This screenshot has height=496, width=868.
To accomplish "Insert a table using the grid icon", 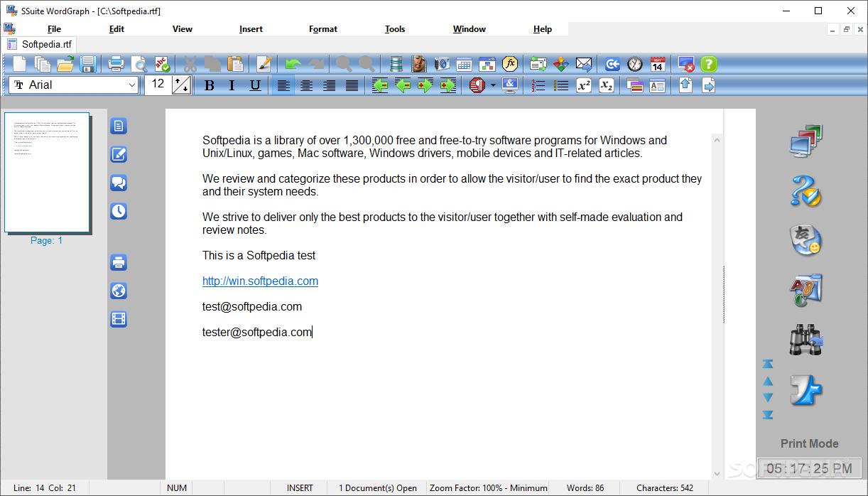I will tap(465, 64).
